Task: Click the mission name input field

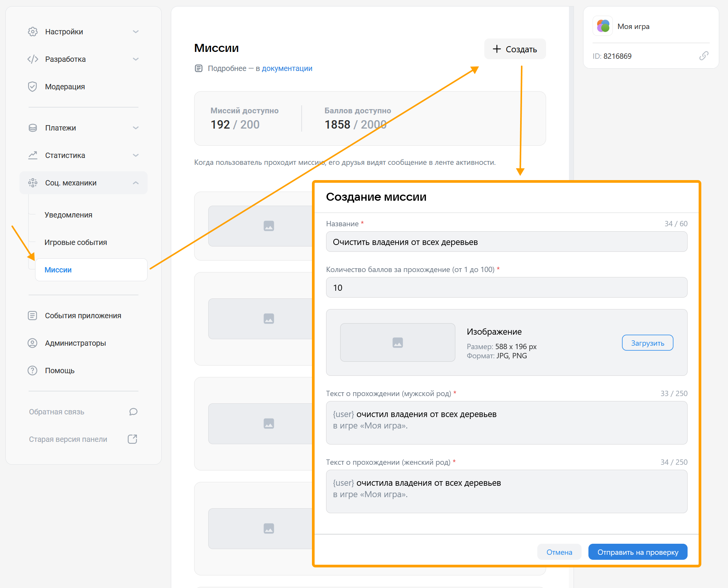Action: [506, 242]
